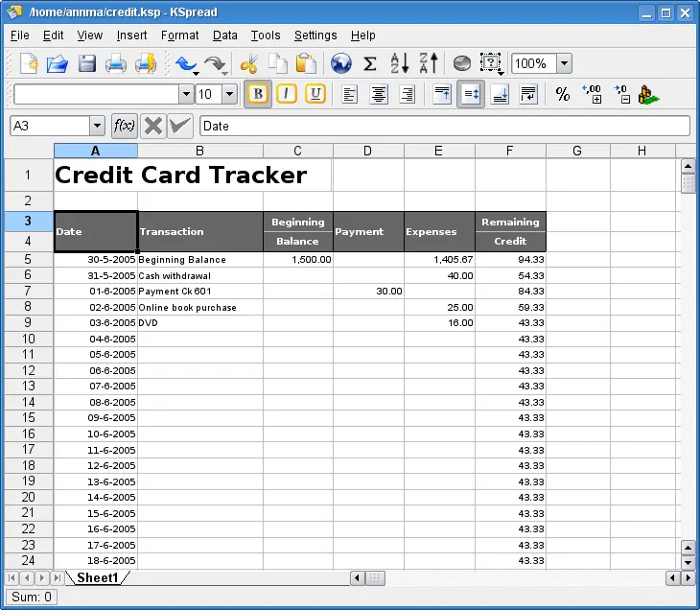Insert function with the f(x) button
This screenshot has width=700, height=610.
click(x=124, y=126)
